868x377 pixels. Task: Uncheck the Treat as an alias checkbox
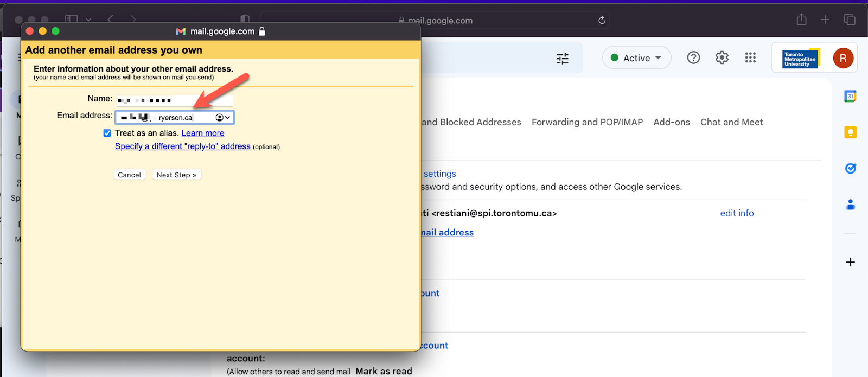tap(107, 133)
